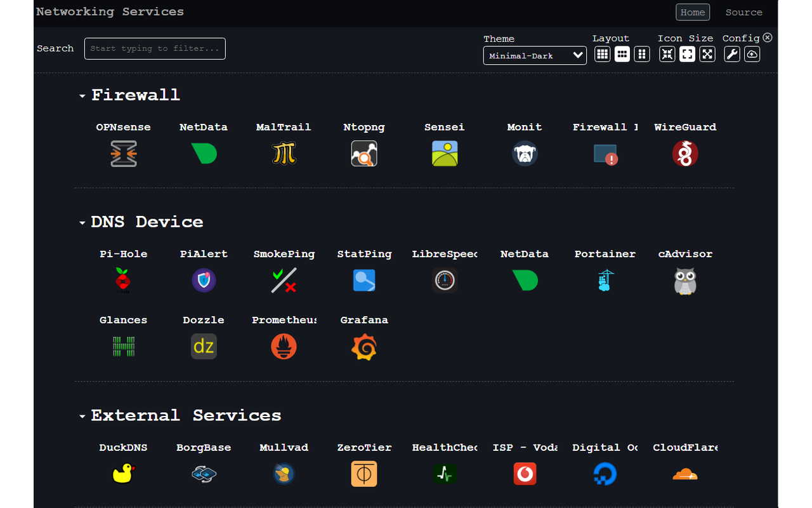Image resolution: width=812 pixels, height=508 pixels.
Task: Open the Digital Ocean icon
Action: (605, 474)
